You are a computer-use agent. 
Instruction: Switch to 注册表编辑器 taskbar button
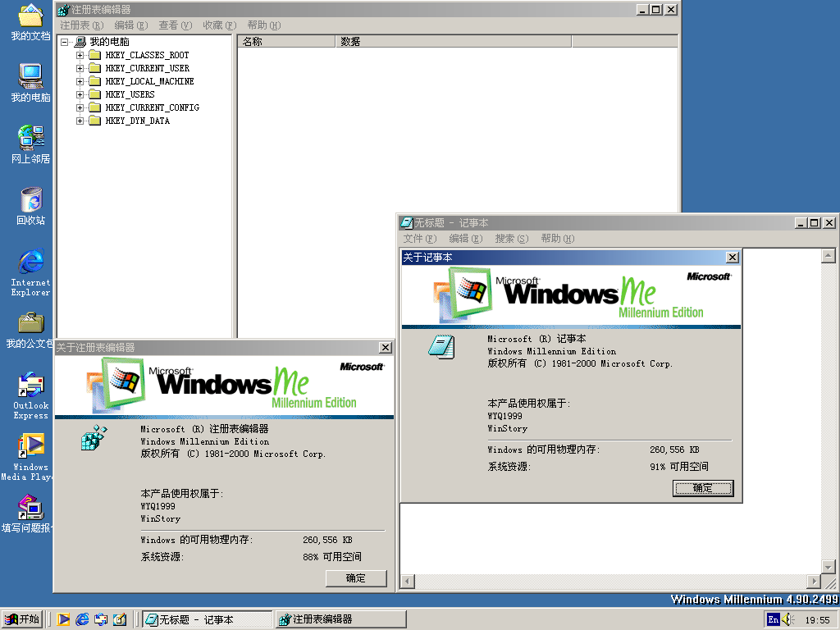pyautogui.click(x=340, y=619)
